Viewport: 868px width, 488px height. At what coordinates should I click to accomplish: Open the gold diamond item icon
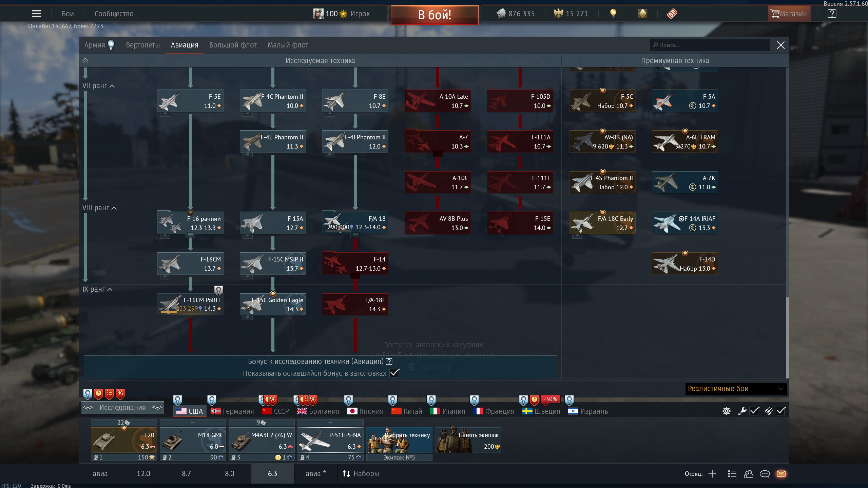(642, 14)
